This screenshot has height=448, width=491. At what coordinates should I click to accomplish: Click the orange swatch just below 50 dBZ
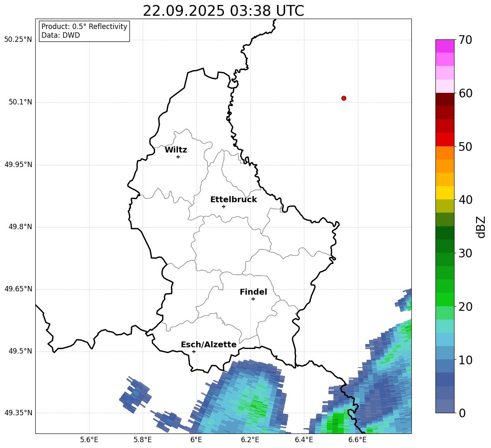tap(445, 153)
